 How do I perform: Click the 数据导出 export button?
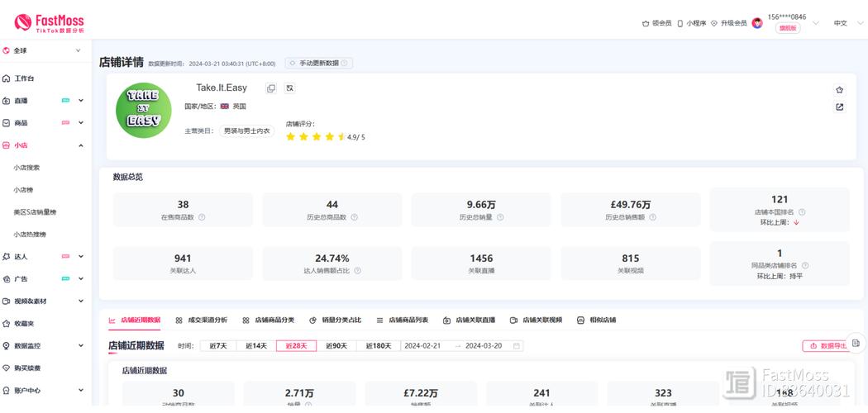(x=825, y=346)
